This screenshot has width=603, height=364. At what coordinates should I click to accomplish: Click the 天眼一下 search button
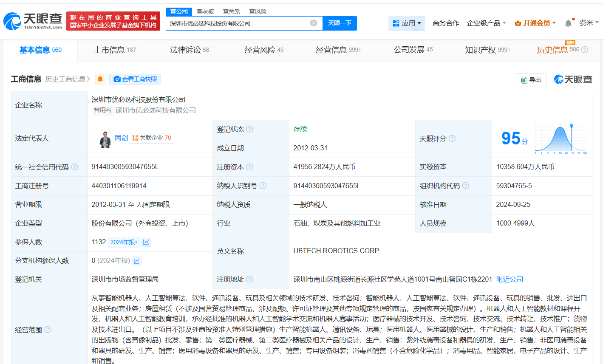pos(340,23)
